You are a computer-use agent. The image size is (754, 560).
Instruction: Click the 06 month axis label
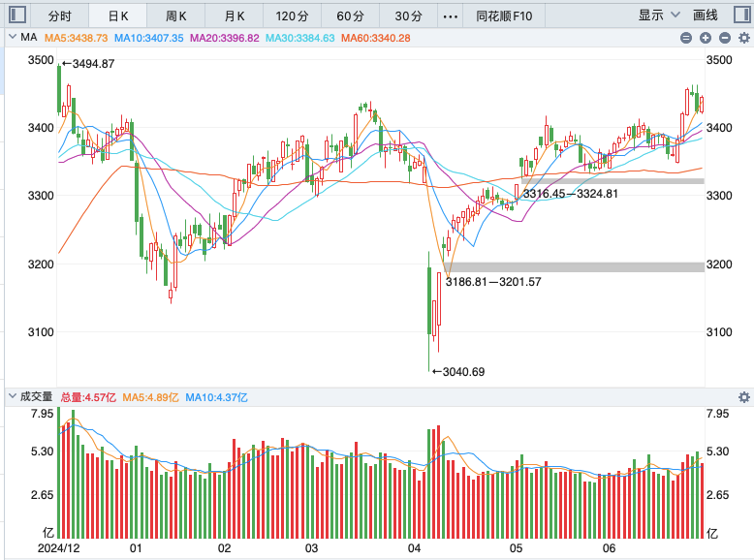pos(609,548)
